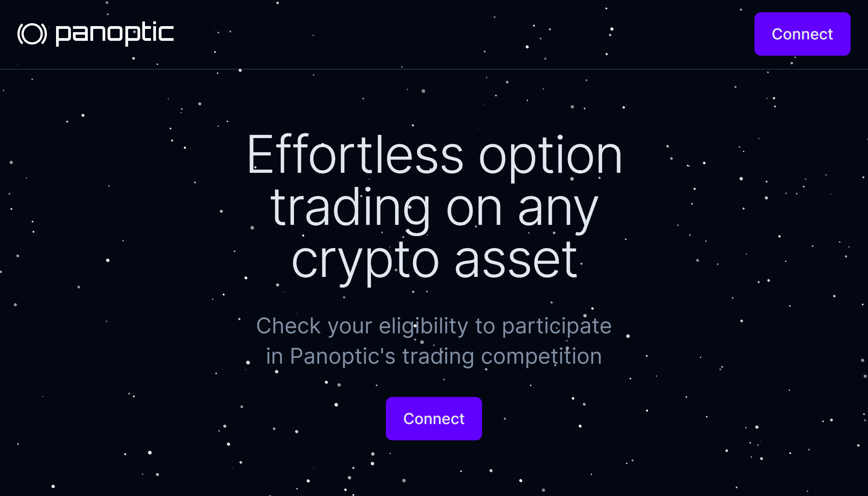Click the word 'asset' in the heading
The height and width of the screenshot is (496, 868).
click(516, 260)
